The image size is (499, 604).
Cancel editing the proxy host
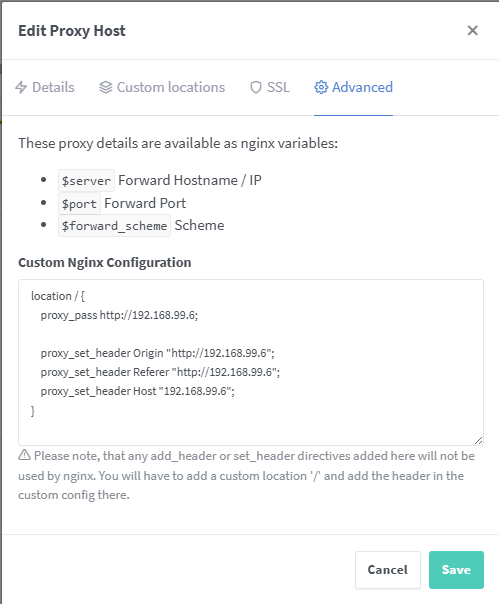click(388, 570)
